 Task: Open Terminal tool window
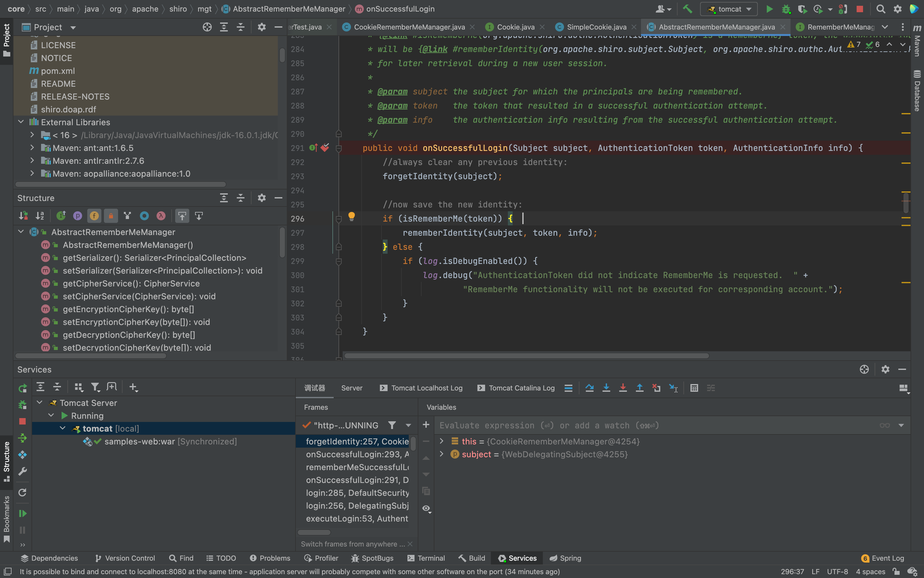click(426, 558)
